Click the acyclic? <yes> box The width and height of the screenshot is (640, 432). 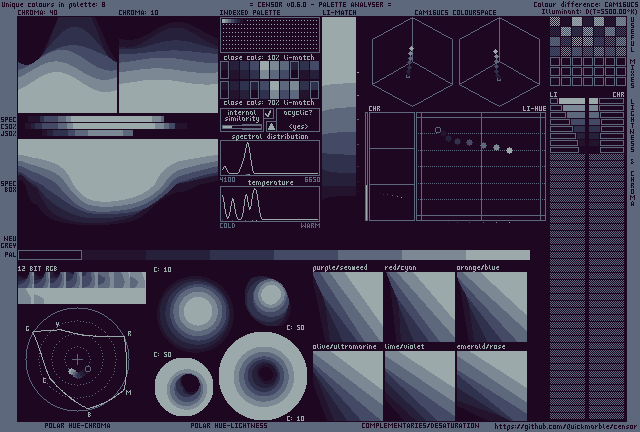coord(298,120)
